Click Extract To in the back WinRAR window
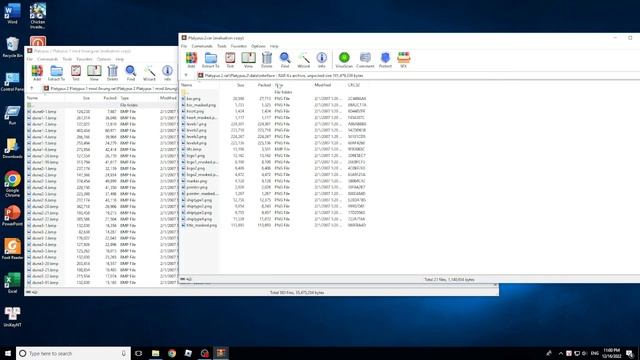This screenshot has width=640, height=360. 56,73
